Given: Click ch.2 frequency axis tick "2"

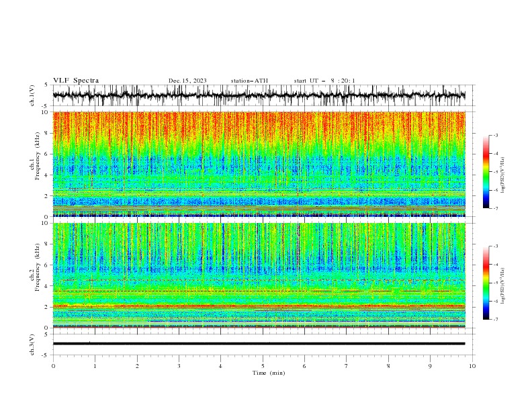Looking at the screenshot, I should click(x=47, y=307).
